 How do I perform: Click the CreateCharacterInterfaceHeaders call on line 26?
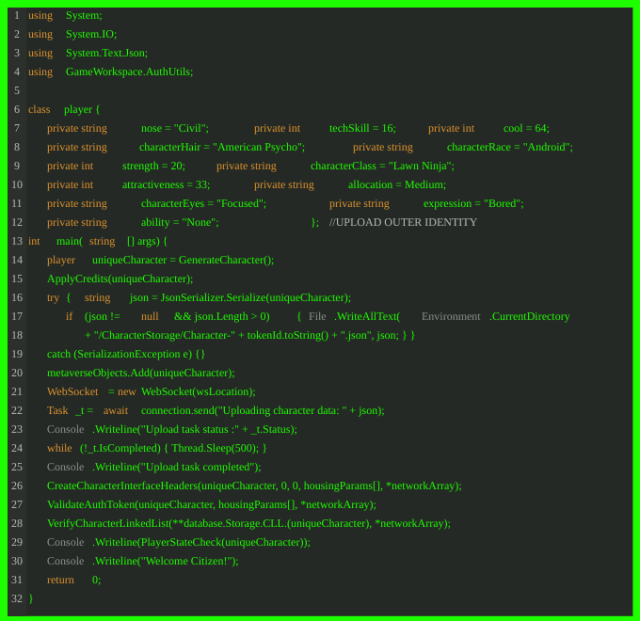coord(254,485)
